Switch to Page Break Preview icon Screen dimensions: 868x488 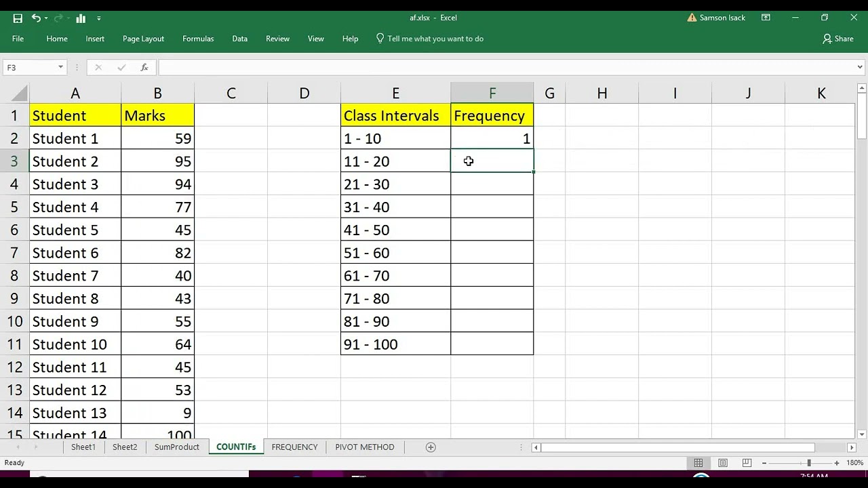click(x=747, y=463)
